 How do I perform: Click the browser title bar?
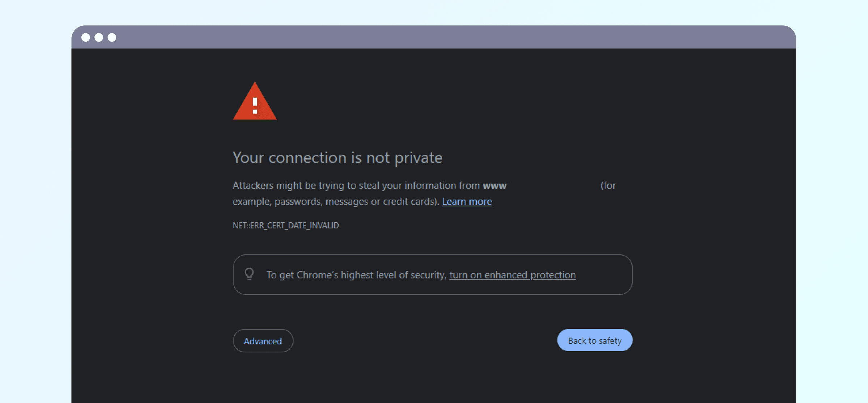click(x=434, y=37)
